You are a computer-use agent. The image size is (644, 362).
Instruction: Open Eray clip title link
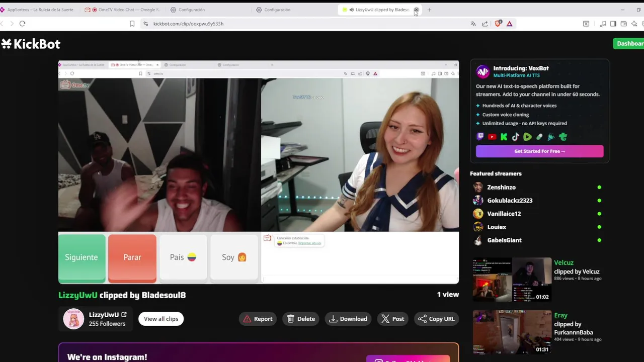[560, 315]
